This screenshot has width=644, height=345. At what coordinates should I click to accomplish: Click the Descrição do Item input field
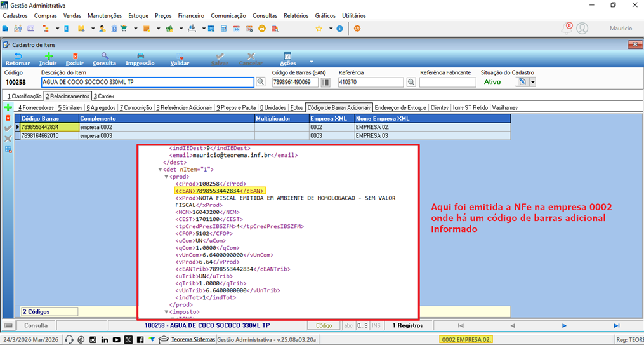tap(147, 82)
